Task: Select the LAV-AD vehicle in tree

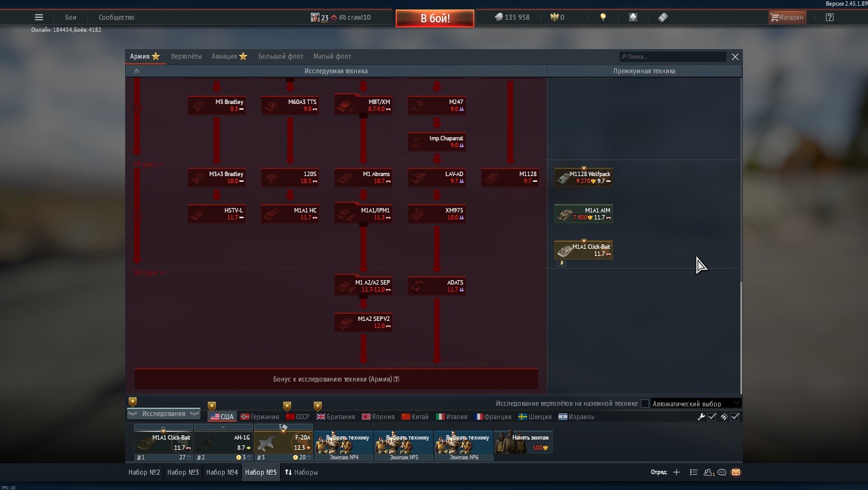Action: click(437, 177)
